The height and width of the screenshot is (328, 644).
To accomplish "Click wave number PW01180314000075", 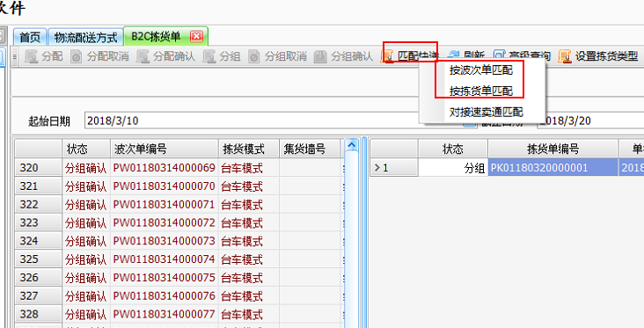I will (164, 278).
